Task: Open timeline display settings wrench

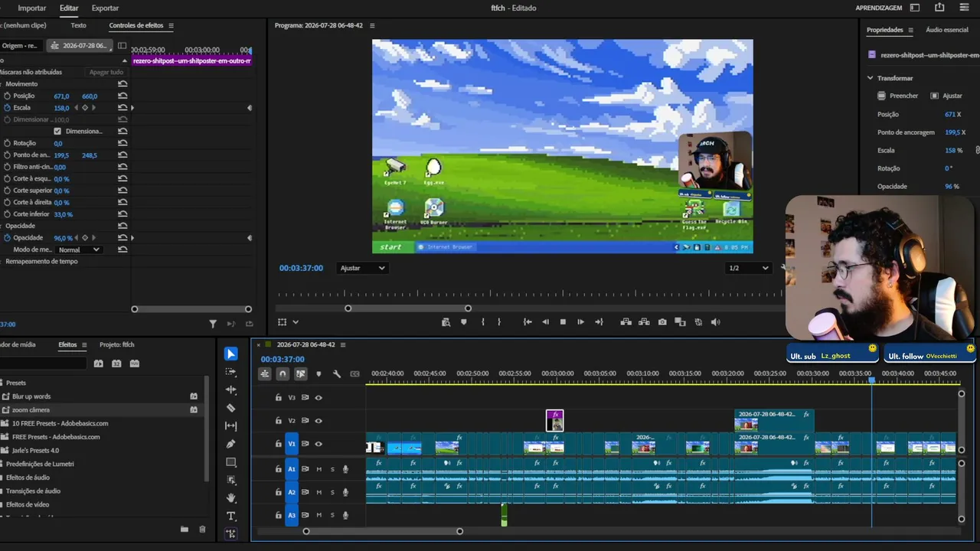Action: click(337, 374)
